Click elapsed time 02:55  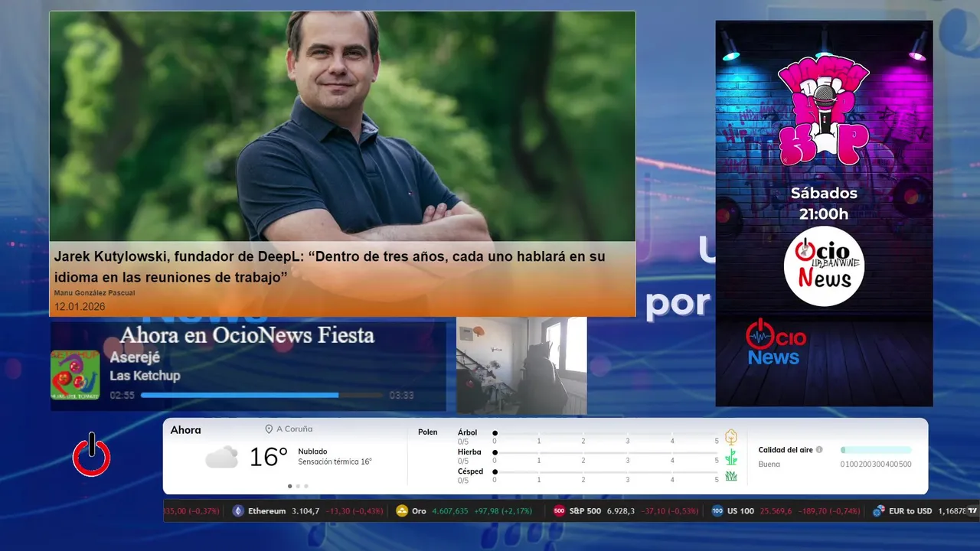pos(122,396)
